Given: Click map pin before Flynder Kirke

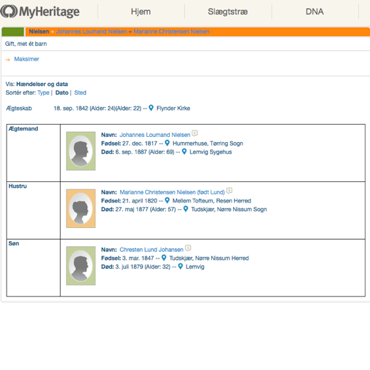Looking at the screenshot, I should click(151, 108).
